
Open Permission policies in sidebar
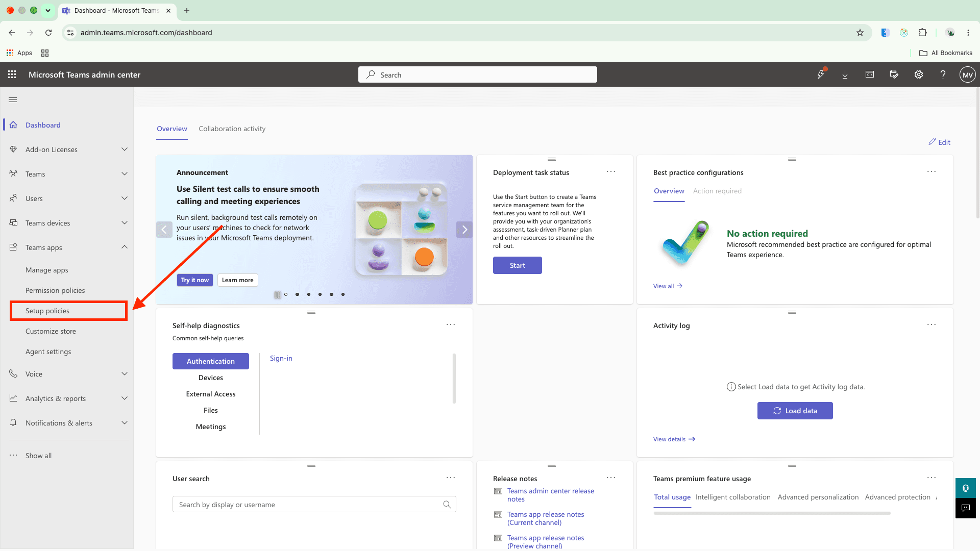55,290
